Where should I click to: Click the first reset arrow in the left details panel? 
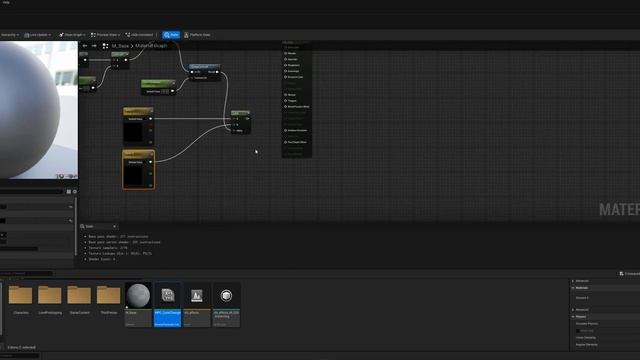coord(71,207)
